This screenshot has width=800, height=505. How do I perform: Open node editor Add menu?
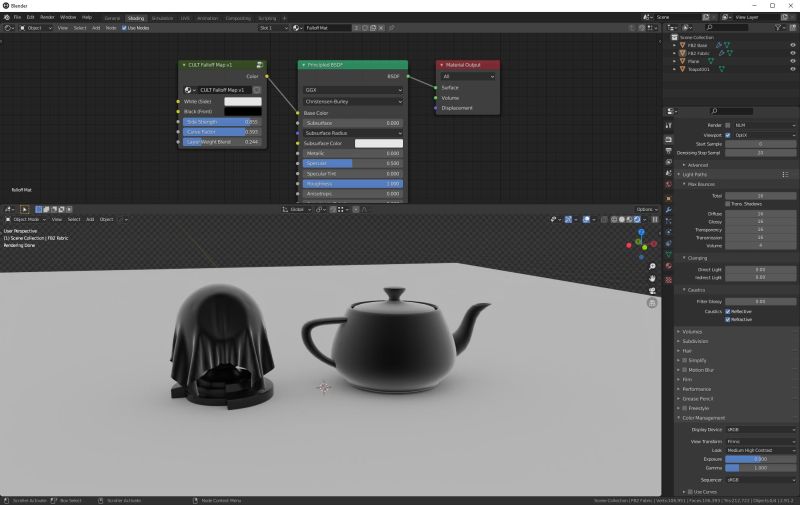[x=96, y=28]
